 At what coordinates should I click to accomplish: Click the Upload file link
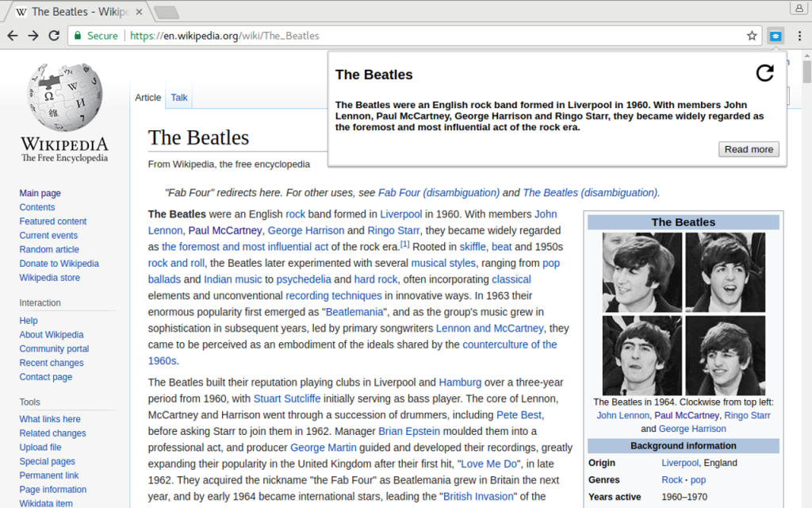click(40, 447)
